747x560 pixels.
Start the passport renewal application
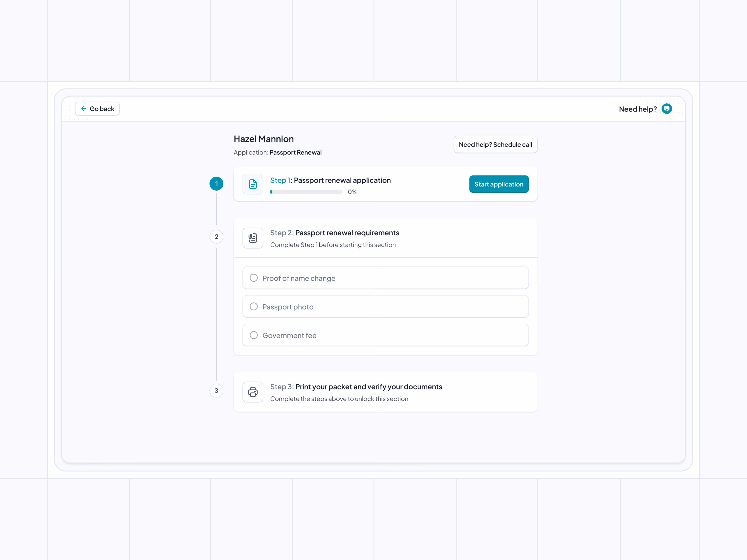tap(499, 184)
